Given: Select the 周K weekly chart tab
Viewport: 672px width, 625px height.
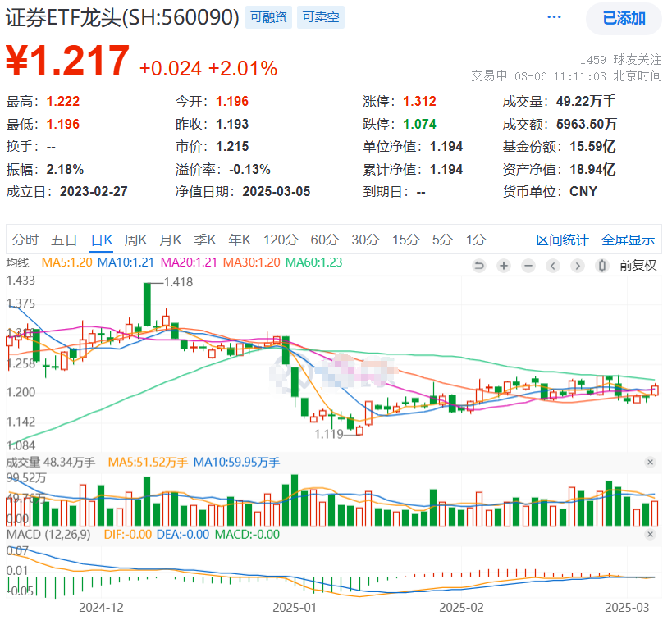Looking at the screenshot, I should pos(135,240).
